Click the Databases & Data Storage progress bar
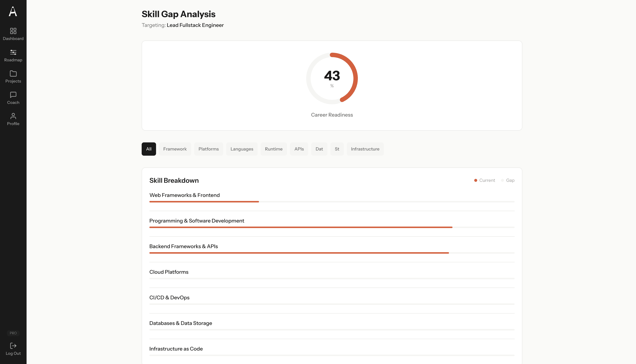 pos(332,330)
